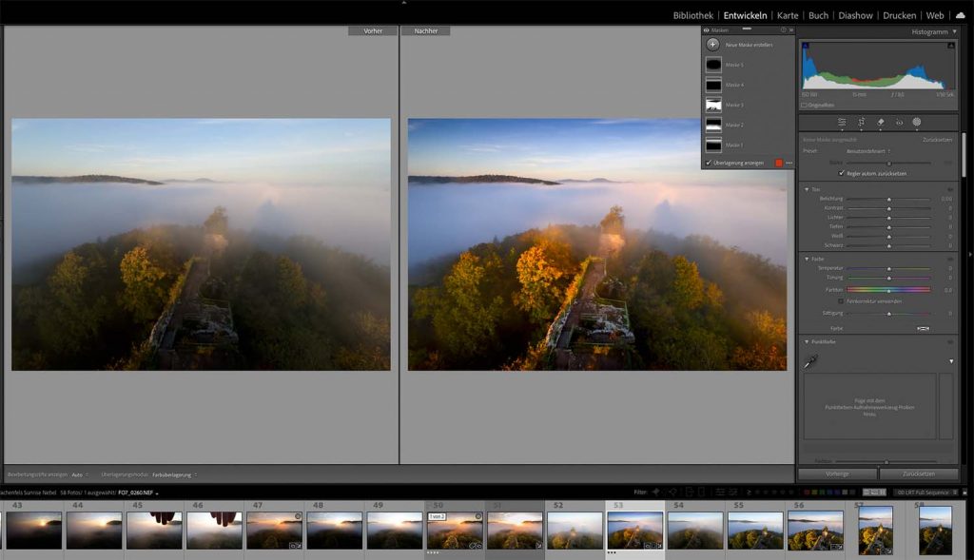Collapse the Farbe section
The height and width of the screenshot is (560, 974).
click(807, 259)
